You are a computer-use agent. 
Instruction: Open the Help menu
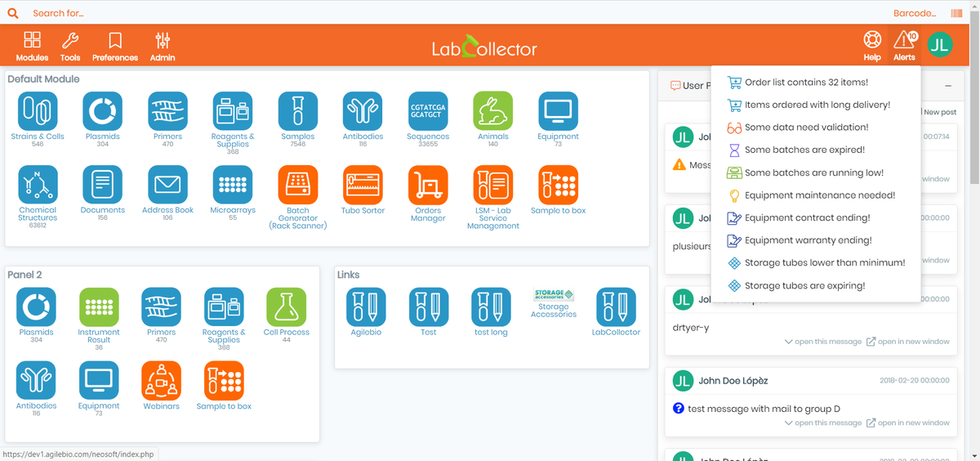(872, 46)
